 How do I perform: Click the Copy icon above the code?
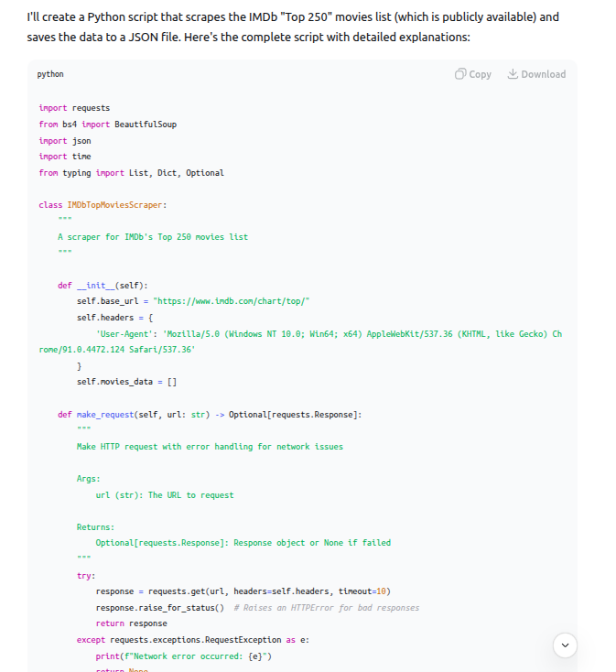point(460,74)
